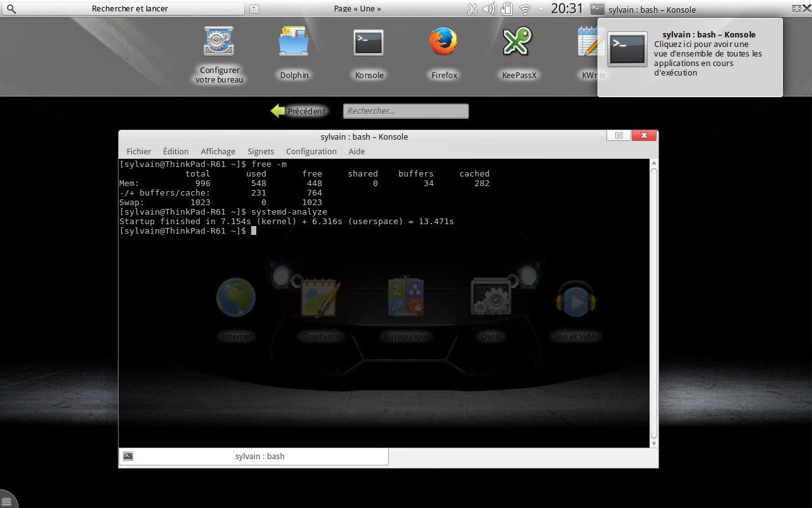Open the Configuration menu
The image size is (812, 508).
311,151
